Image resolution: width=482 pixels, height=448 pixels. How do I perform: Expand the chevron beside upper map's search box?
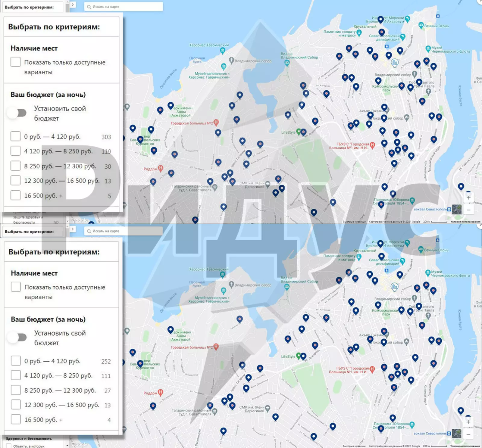[x=73, y=5]
